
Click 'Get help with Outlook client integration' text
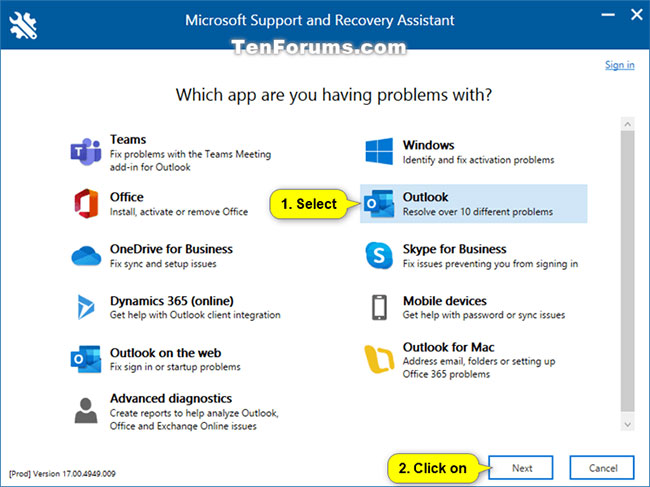195,315
